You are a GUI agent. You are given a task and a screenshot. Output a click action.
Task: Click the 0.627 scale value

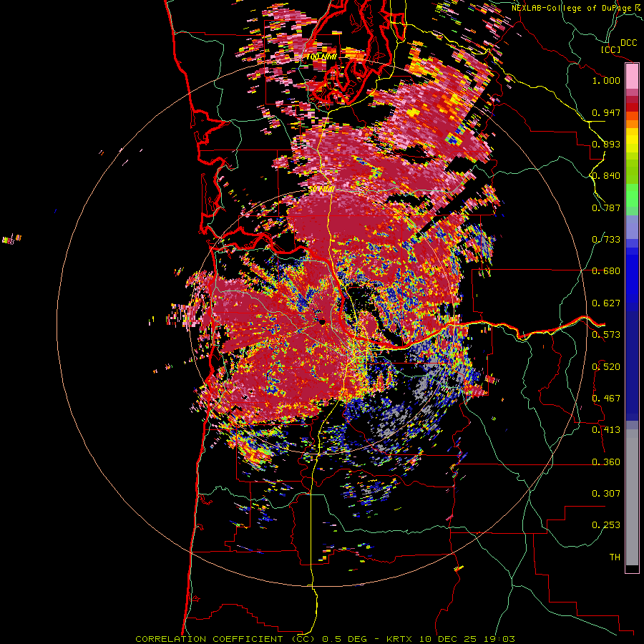coord(606,303)
